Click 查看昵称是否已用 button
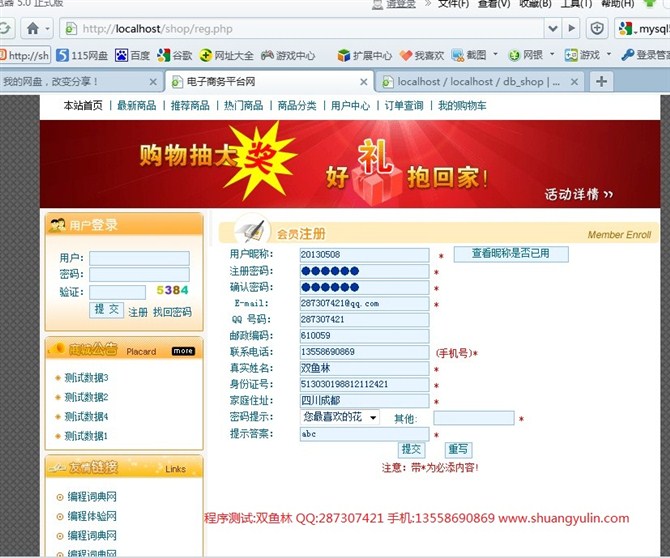Viewport: 670px width, 558px height. pos(511,253)
